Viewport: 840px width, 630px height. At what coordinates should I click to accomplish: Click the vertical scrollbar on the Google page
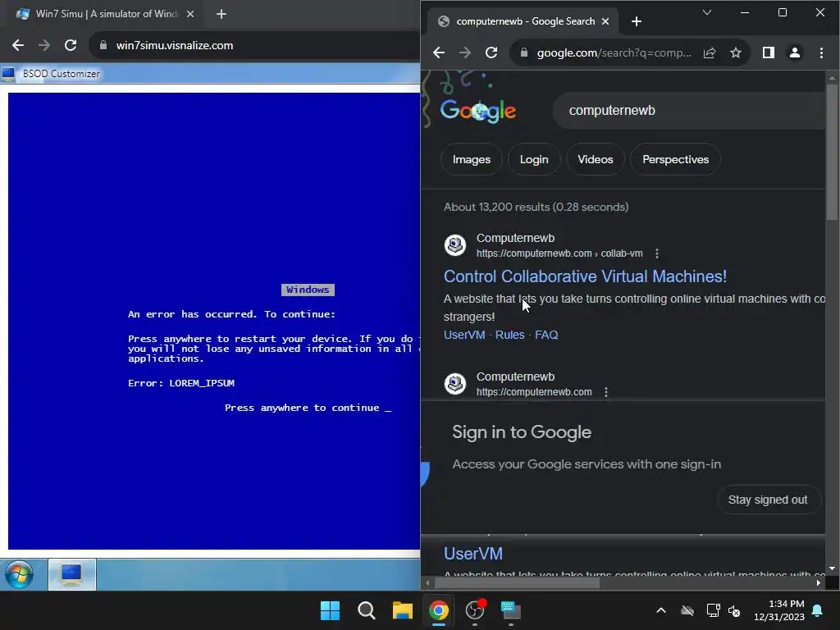[x=832, y=152]
